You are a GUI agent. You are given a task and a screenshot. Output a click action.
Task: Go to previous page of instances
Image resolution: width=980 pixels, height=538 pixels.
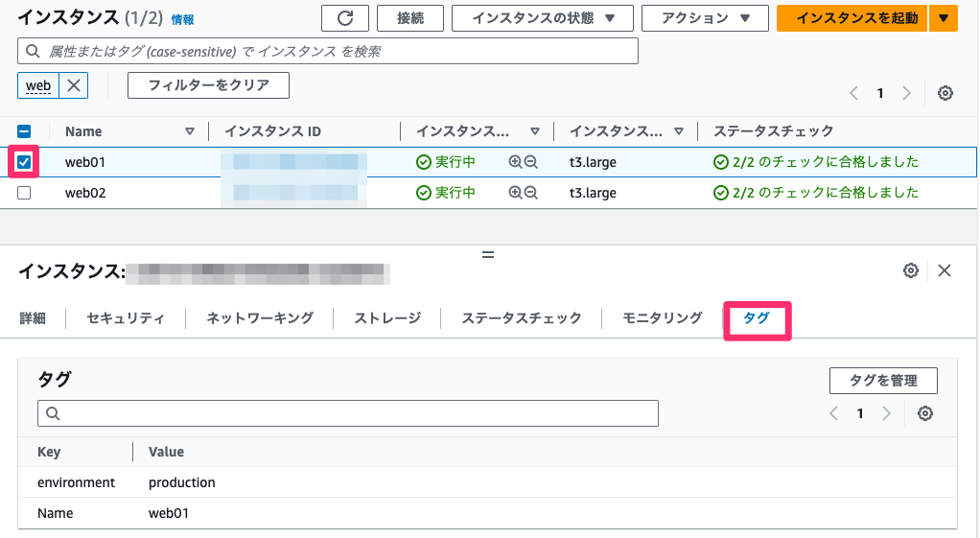853,93
